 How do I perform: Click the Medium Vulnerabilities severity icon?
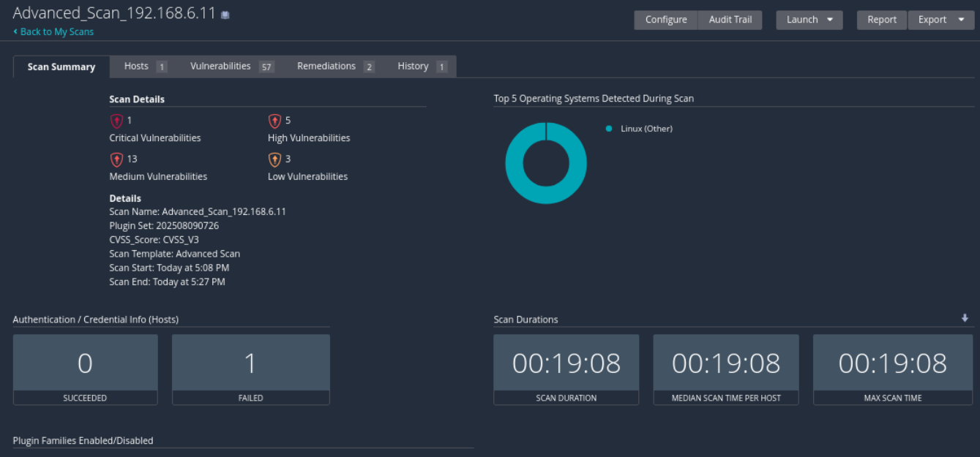tap(116, 159)
